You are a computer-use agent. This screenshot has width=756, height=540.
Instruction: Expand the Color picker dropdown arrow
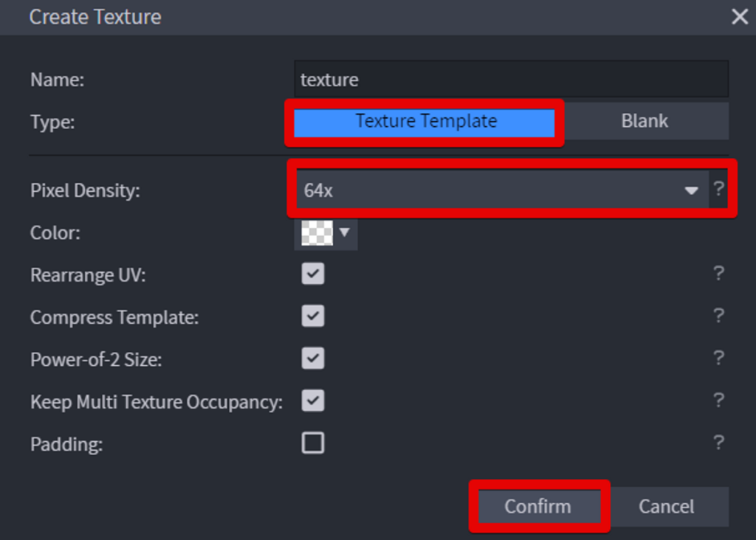click(x=345, y=233)
